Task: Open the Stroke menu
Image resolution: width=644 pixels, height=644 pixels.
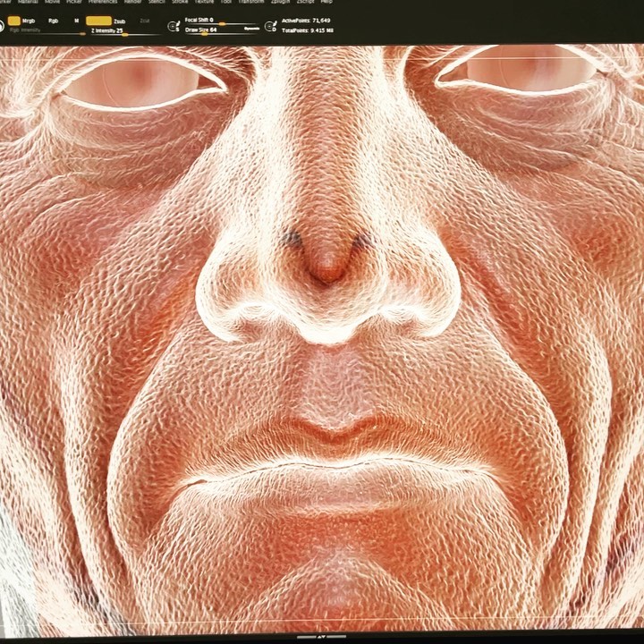Action: (x=180, y=2)
